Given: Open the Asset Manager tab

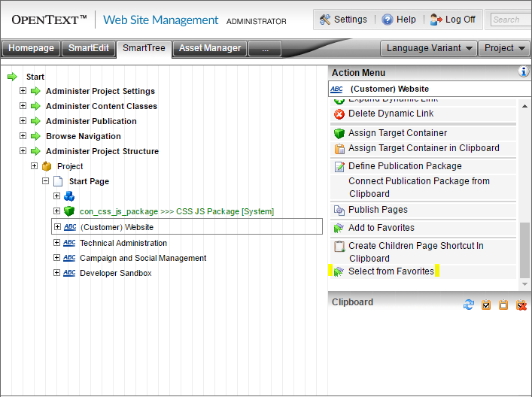Looking at the screenshot, I should [x=210, y=48].
